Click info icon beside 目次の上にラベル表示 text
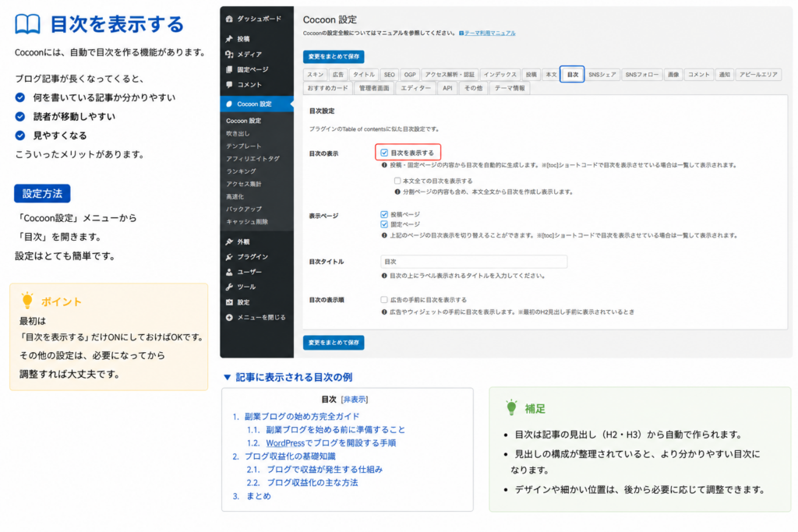This screenshot has width=798, height=532. click(x=384, y=276)
